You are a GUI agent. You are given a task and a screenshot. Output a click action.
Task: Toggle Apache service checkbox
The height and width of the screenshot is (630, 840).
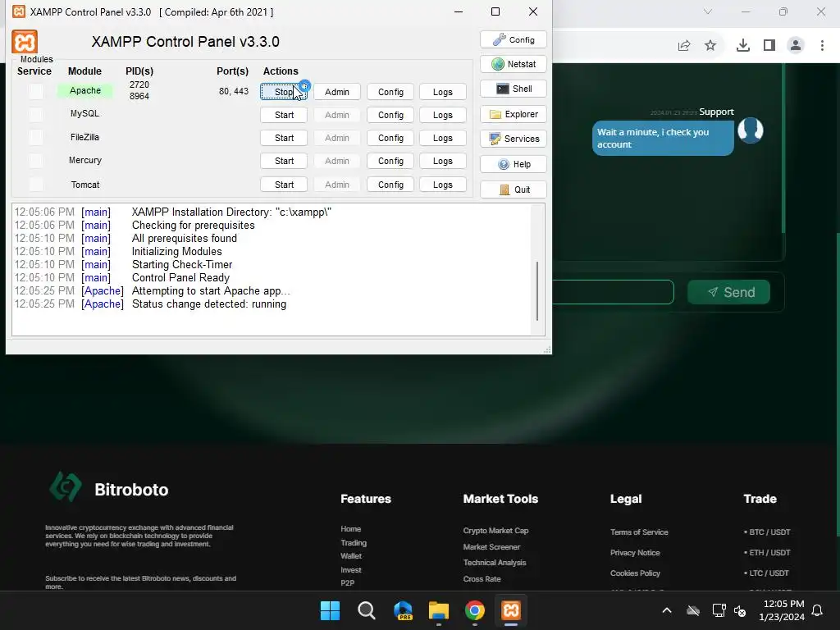click(x=36, y=91)
